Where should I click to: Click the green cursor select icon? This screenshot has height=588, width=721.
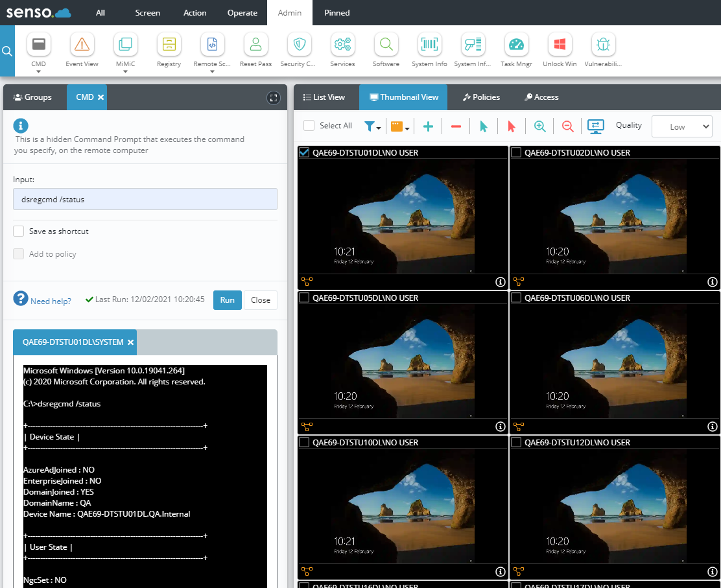tap(483, 126)
